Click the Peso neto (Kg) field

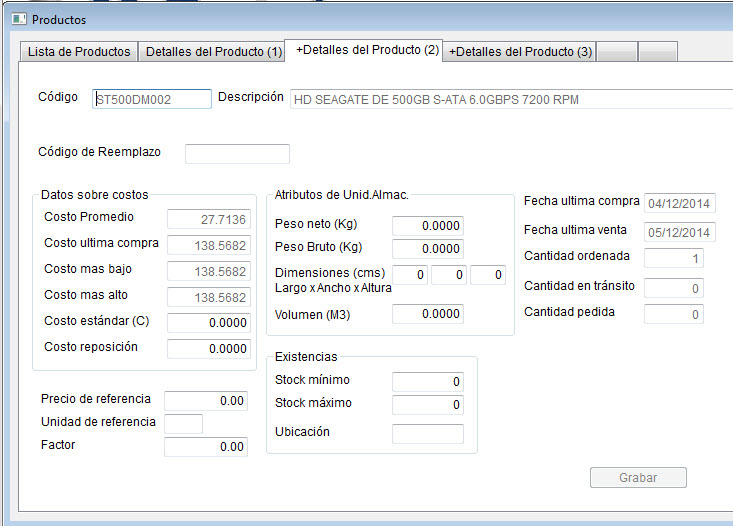(x=427, y=226)
